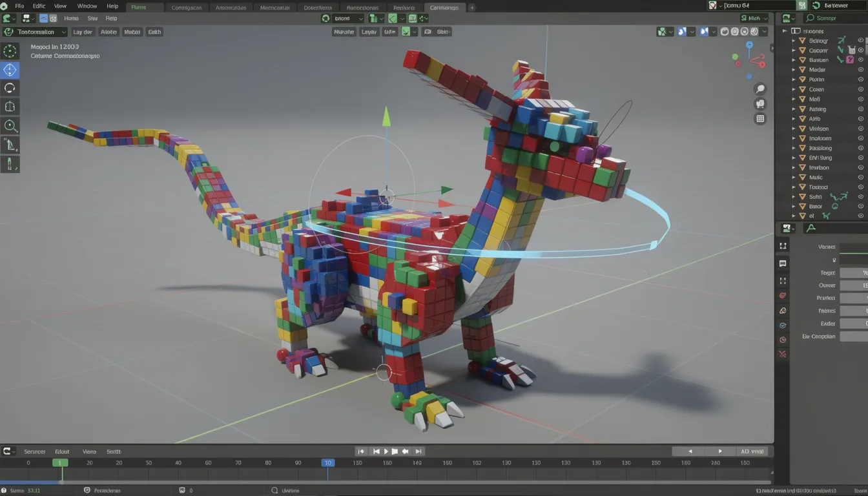Open the grid icon under the camera icon
The width and height of the screenshot is (868, 496).
[760, 118]
